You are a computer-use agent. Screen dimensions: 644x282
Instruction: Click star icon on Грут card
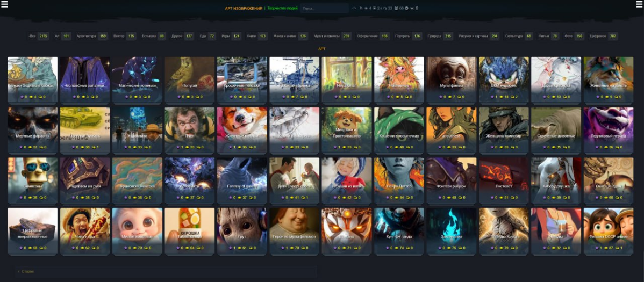pos(232,248)
